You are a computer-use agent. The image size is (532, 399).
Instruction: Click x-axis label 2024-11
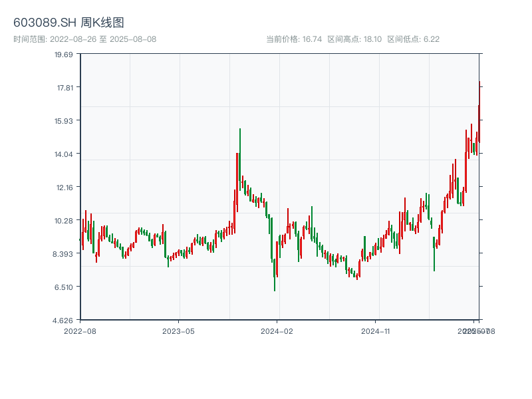tap(375, 331)
